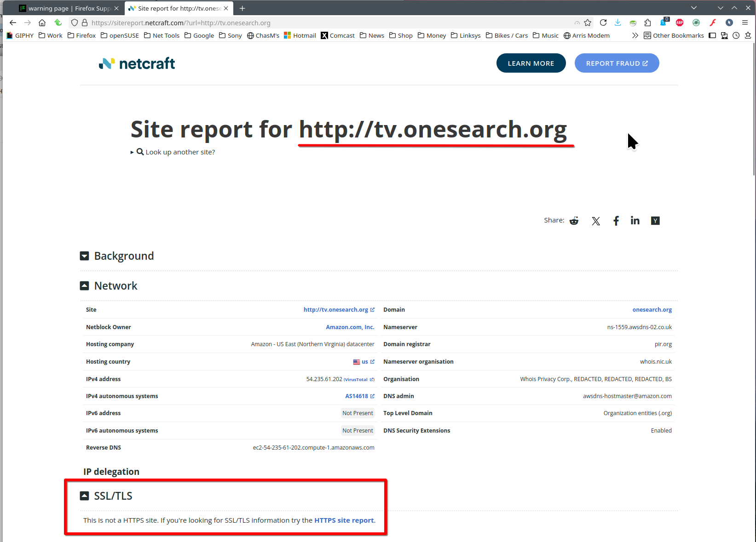Viewport: 756px width, 542px height.
Task: Open the Comcast bookmark
Action: [x=338, y=35]
